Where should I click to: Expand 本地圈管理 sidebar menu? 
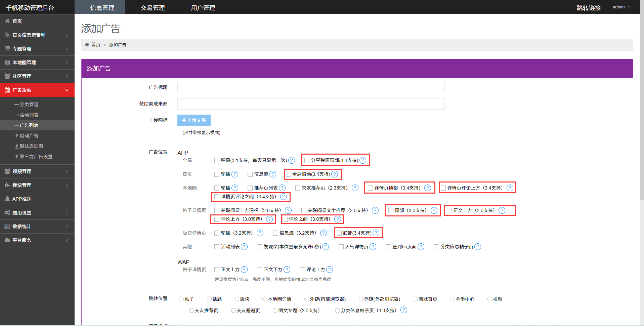(x=37, y=63)
